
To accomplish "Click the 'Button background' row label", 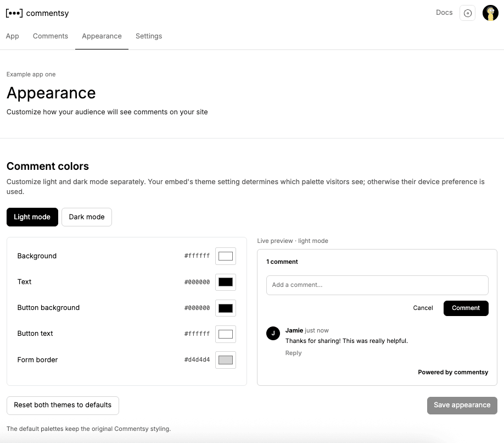I will [48, 308].
